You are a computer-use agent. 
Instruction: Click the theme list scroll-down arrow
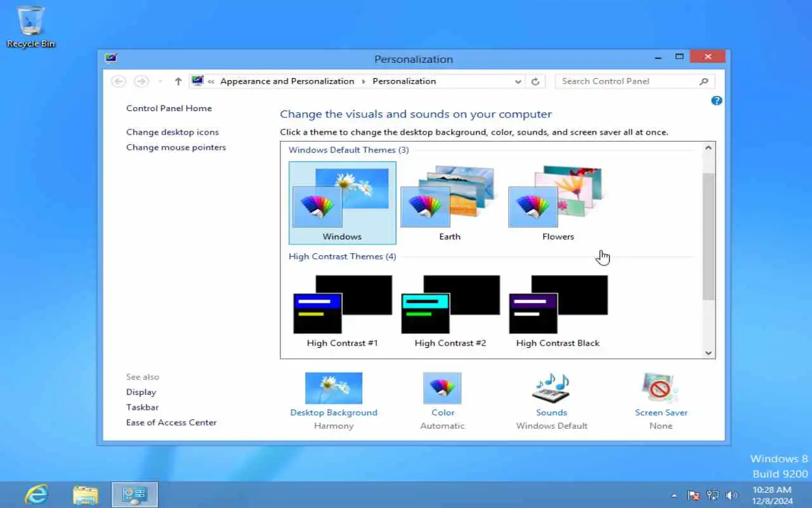pos(709,353)
